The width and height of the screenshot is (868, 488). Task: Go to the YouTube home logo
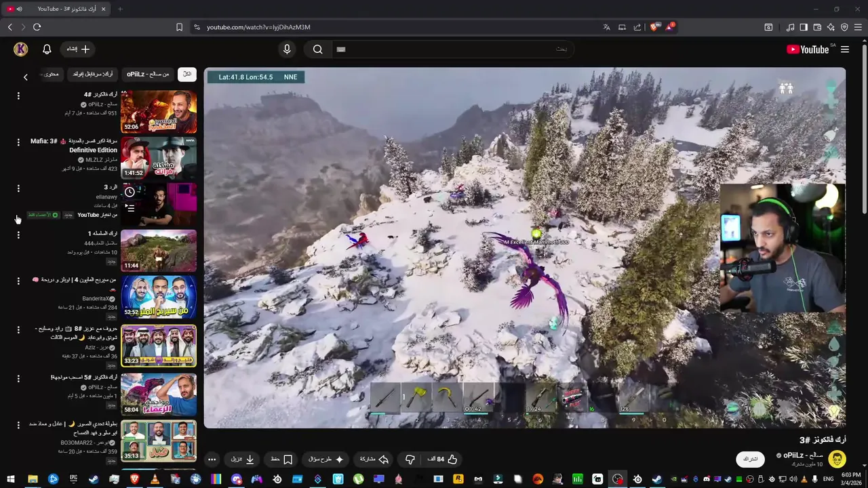pos(808,49)
